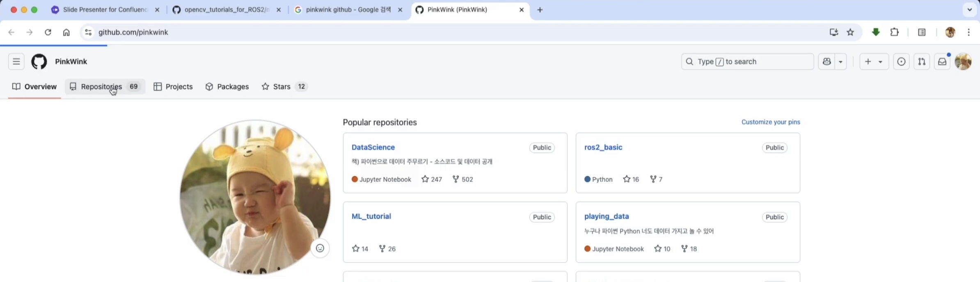Switch to the Repositories tab
Viewport: 980px width, 282px height.
[x=105, y=87]
